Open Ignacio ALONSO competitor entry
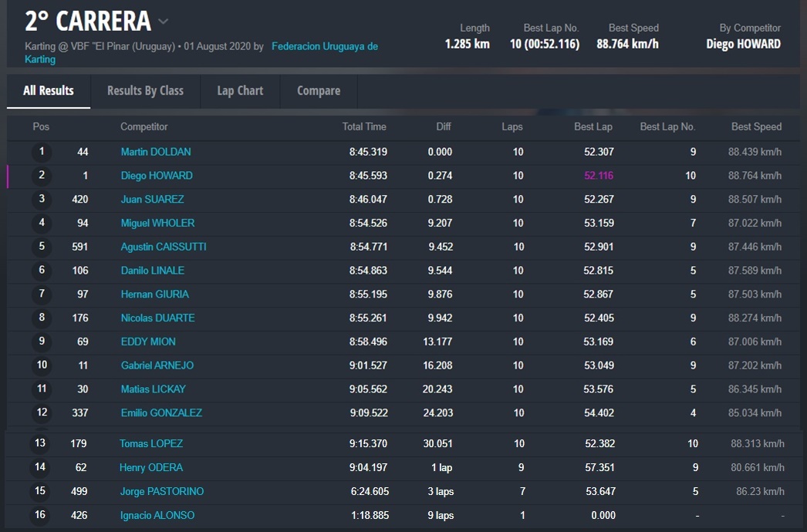The image size is (807, 532). pyautogui.click(x=157, y=516)
